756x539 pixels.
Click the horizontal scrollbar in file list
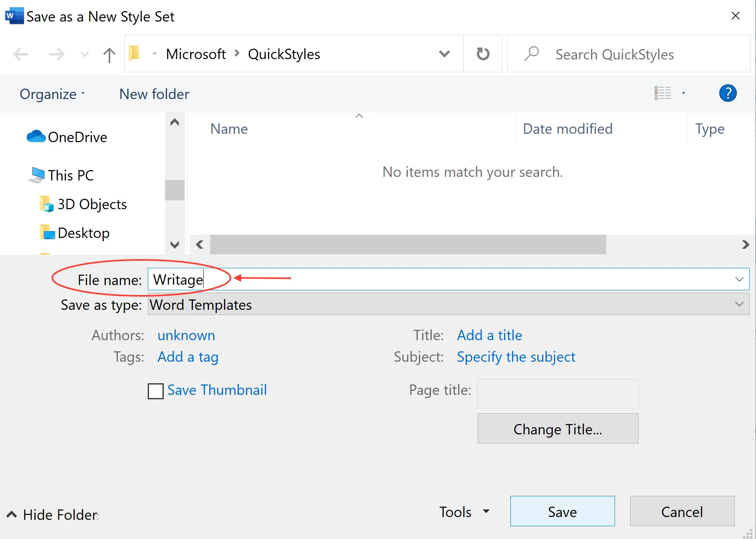click(407, 244)
